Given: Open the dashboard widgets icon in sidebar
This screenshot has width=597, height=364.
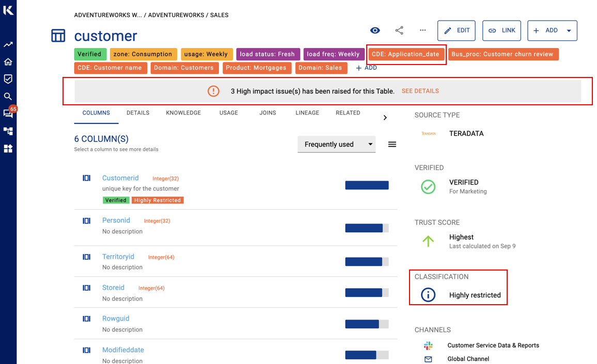Looking at the screenshot, I should pyautogui.click(x=8, y=149).
